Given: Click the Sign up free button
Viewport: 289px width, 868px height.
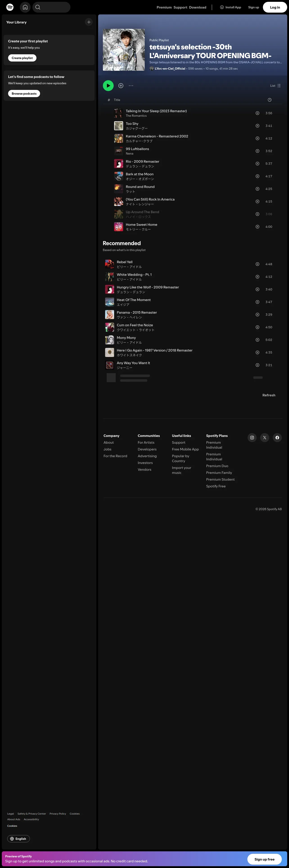Looking at the screenshot, I should pos(264,859).
